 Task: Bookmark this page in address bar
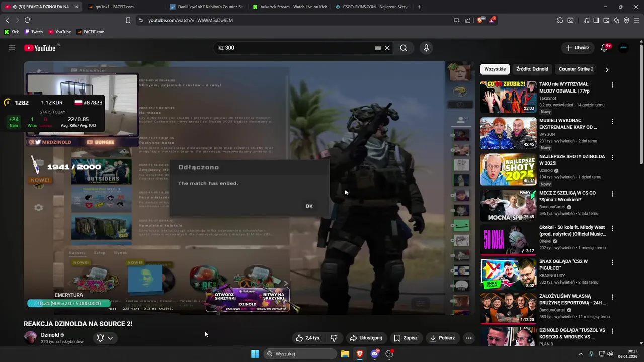coord(128,20)
